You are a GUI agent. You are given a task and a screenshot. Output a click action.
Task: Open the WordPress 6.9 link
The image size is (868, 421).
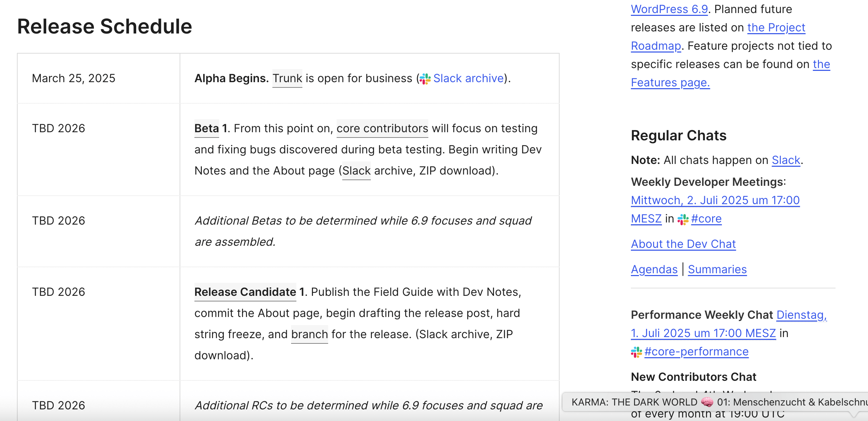pyautogui.click(x=669, y=9)
